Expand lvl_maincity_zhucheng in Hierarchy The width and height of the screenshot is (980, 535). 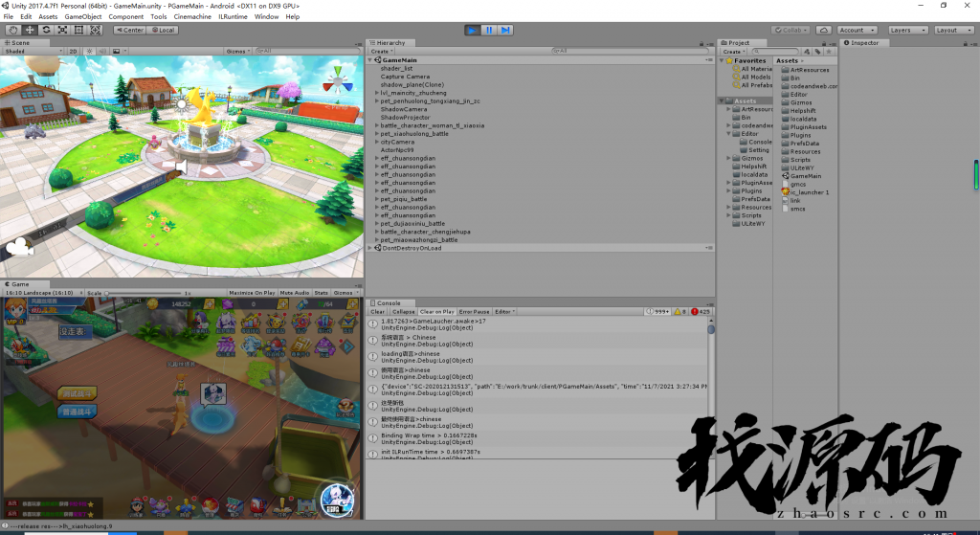(377, 93)
